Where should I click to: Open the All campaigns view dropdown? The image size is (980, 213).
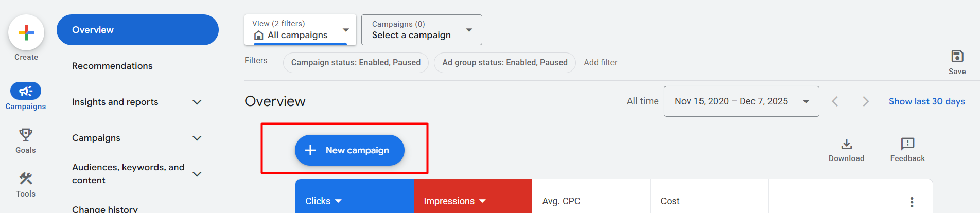pos(300,30)
